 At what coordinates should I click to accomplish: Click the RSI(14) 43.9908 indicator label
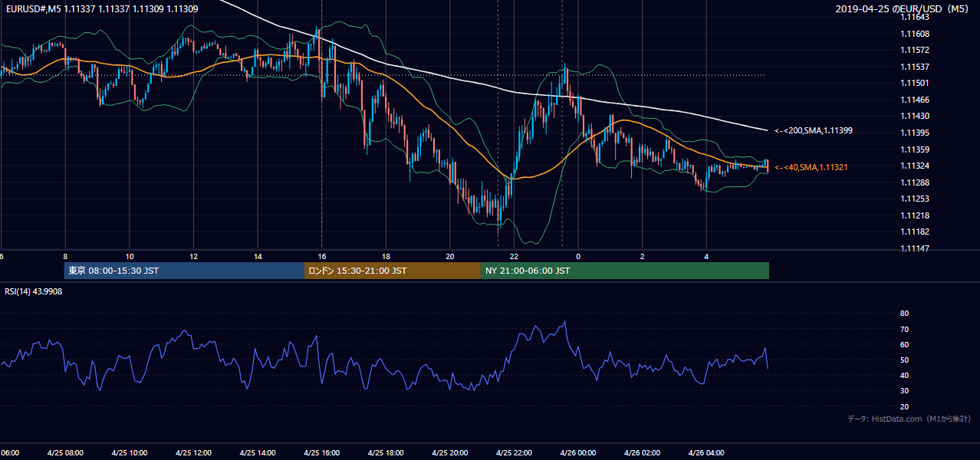coord(34,291)
